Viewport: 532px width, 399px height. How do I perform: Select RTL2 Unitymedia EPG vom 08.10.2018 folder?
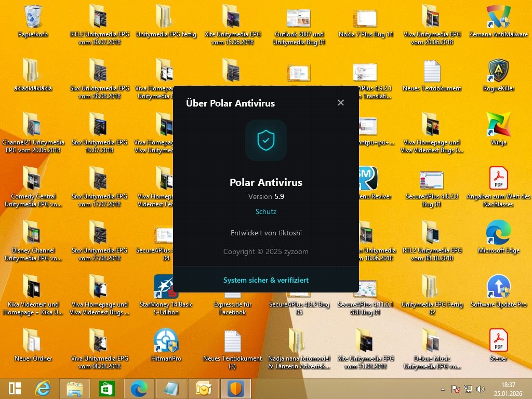[x=432, y=241]
